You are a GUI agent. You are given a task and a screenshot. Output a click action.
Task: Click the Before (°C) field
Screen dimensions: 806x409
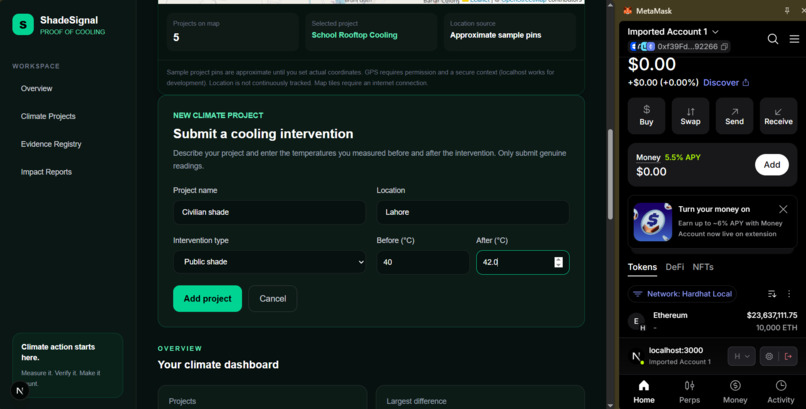[x=423, y=262]
